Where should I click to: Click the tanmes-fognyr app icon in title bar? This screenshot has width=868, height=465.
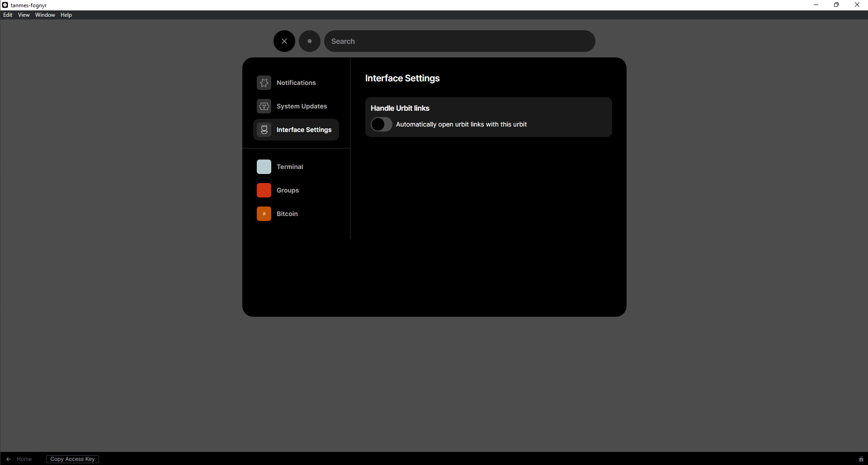point(5,5)
